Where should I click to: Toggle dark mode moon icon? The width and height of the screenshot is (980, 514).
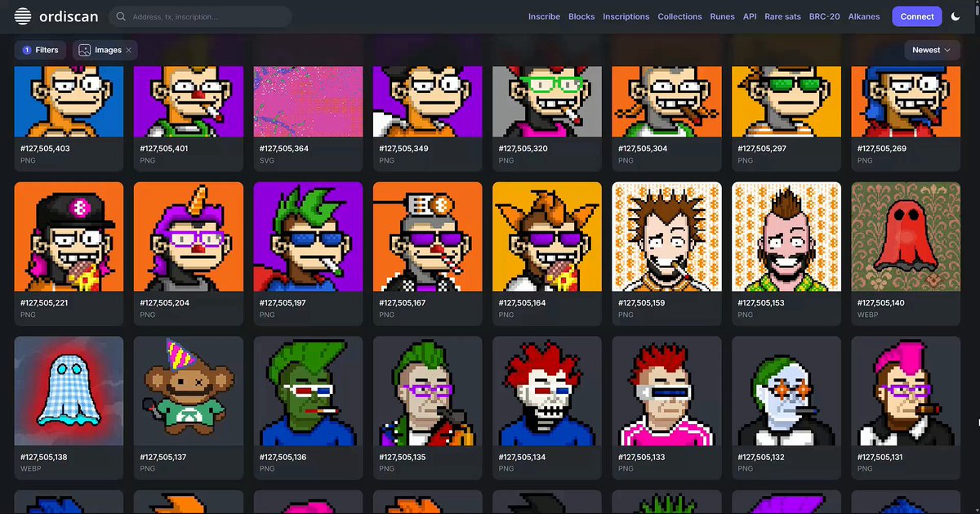[x=957, y=16]
